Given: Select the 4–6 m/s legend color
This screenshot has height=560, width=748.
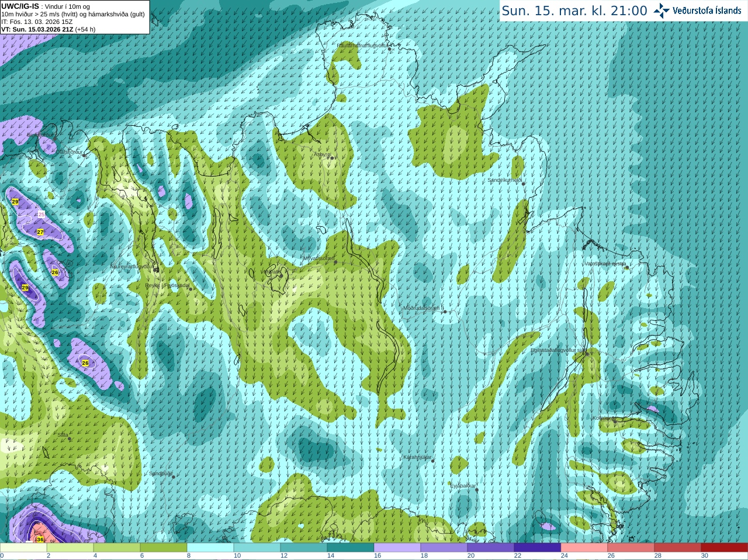Looking at the screenshot, I should point(117,548).
